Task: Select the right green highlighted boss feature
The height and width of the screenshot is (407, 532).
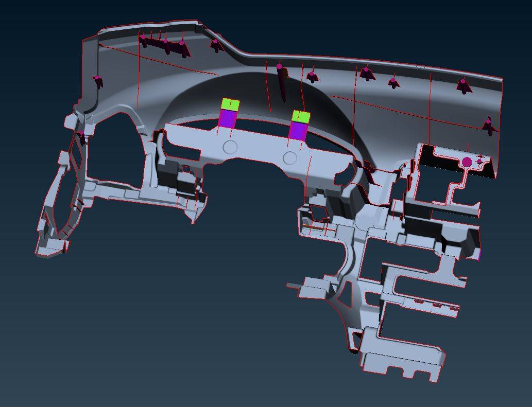Action: point(302,117)
